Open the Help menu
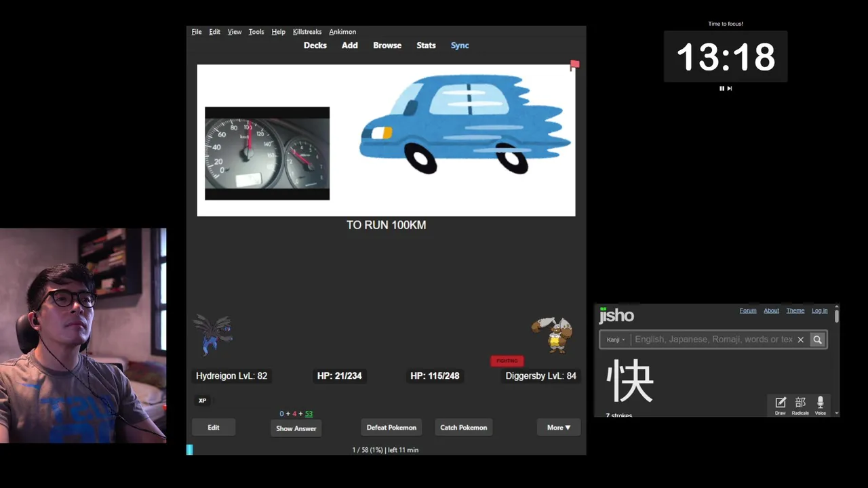868x488 pixels. pos(278,32)
